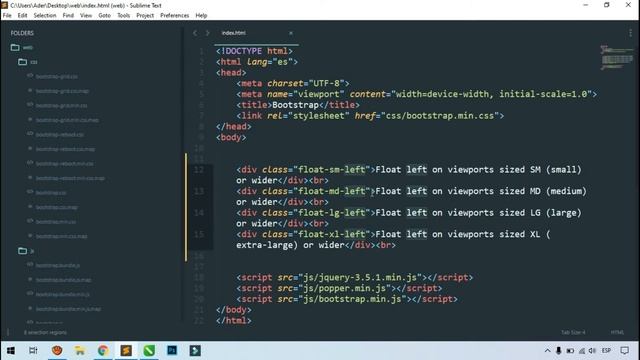Collapse the css folder in sidebar
The width and height of the screenshot is (640, 360).
pos(22,62)
